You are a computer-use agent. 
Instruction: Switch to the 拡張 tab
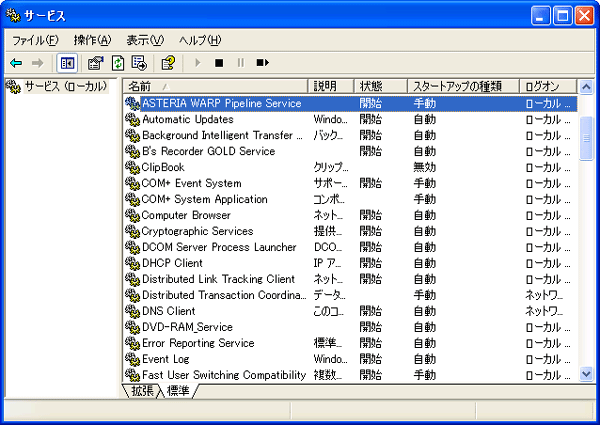click(x=144, y=390)
